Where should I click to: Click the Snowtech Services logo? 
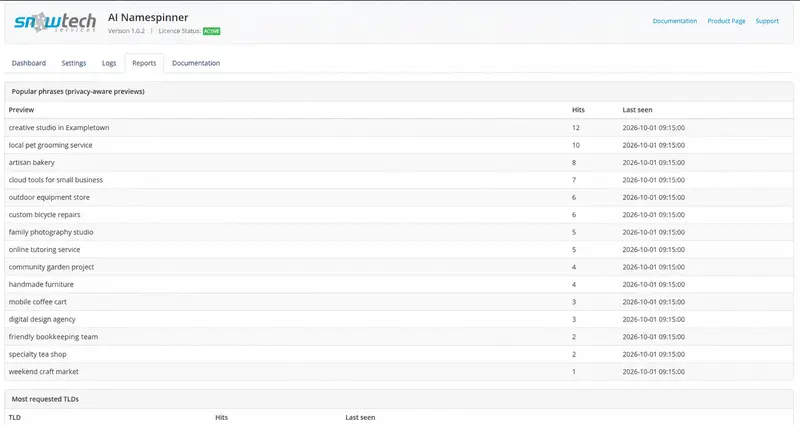[x=55, y=22]
